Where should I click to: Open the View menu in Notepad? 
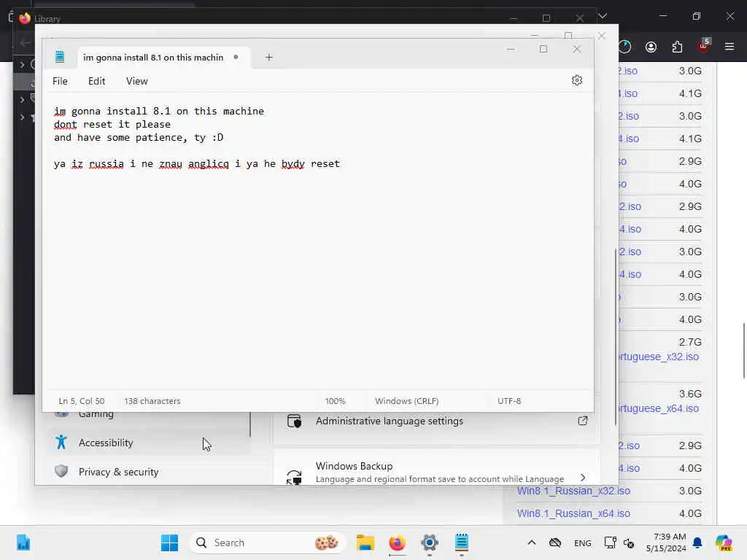coord(136,81)
